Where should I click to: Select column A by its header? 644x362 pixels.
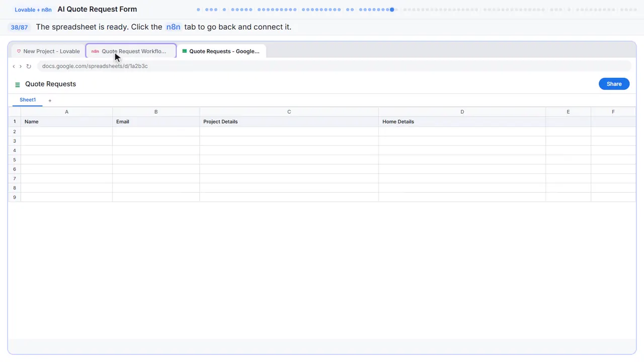pyautogui.click(x=66, y=112)
